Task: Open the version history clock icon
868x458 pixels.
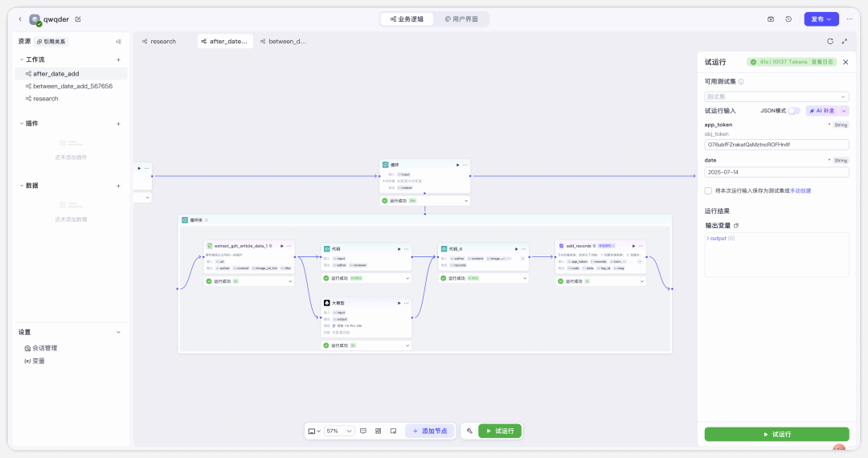Action: tap(788, 19)
